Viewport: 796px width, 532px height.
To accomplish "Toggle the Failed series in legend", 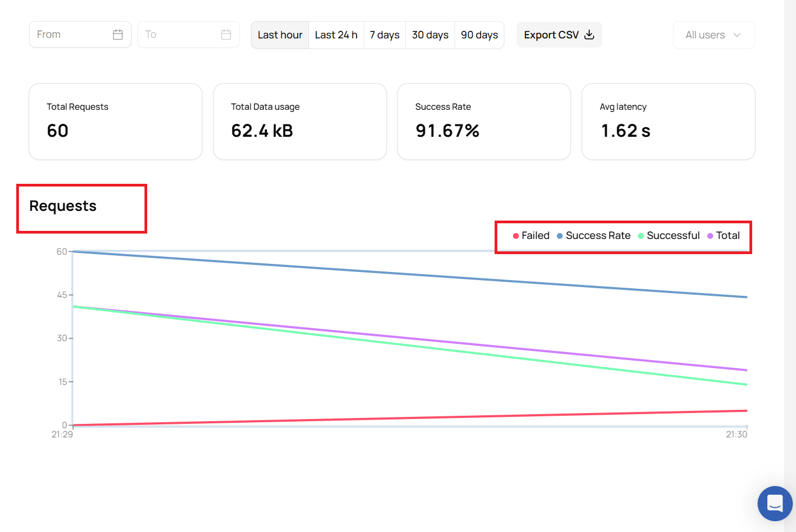I will [x=531, y=236].
